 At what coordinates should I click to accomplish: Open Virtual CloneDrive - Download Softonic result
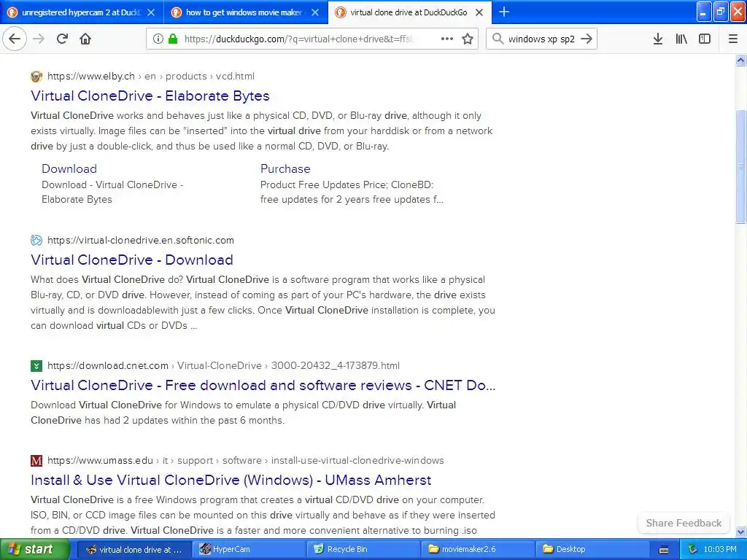click(132, 260)
